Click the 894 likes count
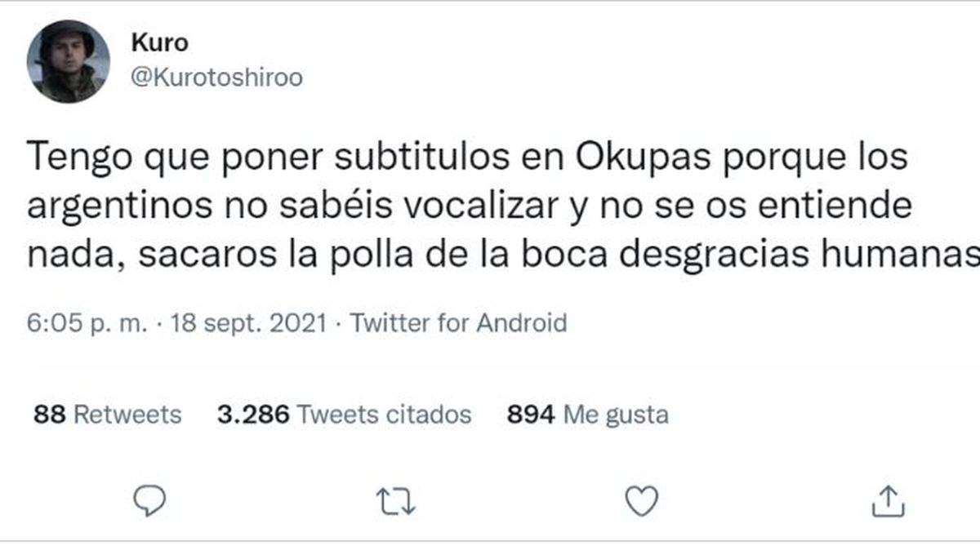Screen dimensions: 980x546 [532, 415]
